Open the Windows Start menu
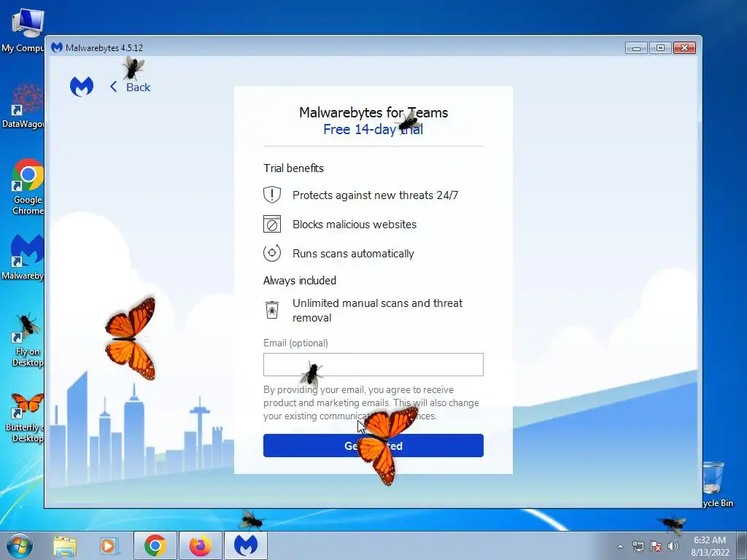Image resolution: width=747 pixels, height=560 pixels. point(20,545)
